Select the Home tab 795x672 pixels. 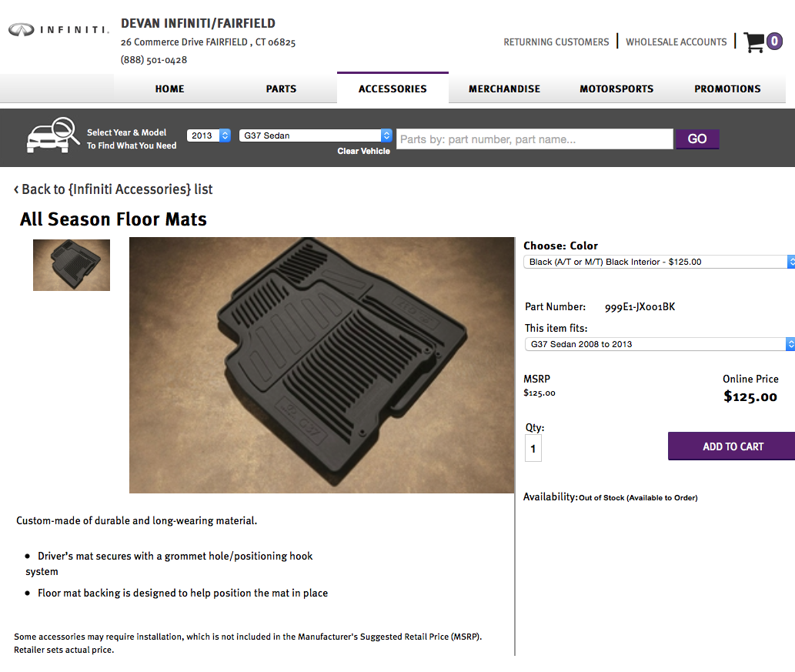[169, 89]
